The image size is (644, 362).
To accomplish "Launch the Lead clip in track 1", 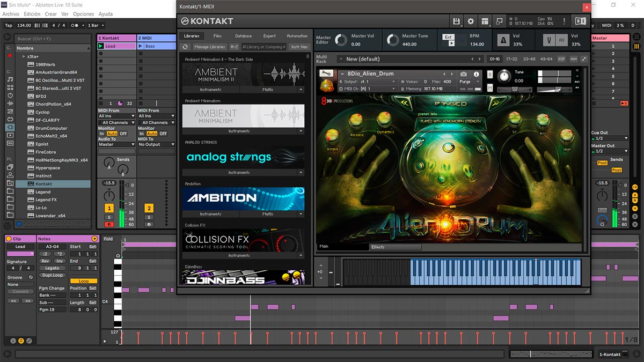I will [x=101, y=47].
